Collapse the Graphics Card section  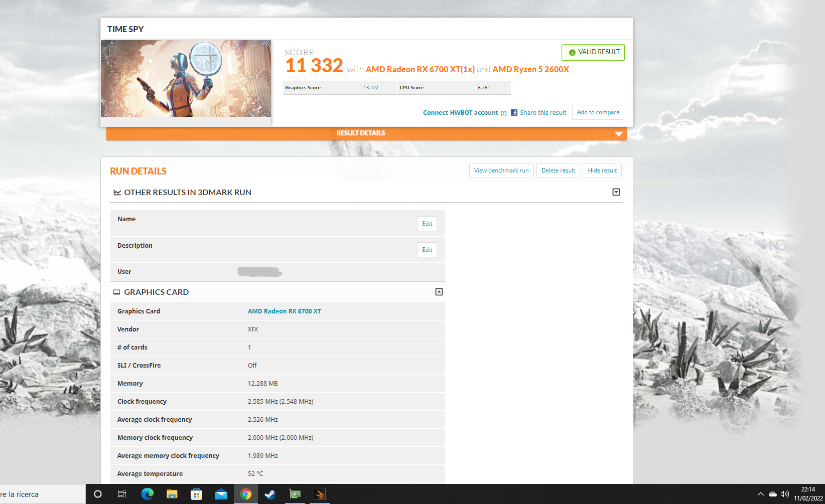439,292
